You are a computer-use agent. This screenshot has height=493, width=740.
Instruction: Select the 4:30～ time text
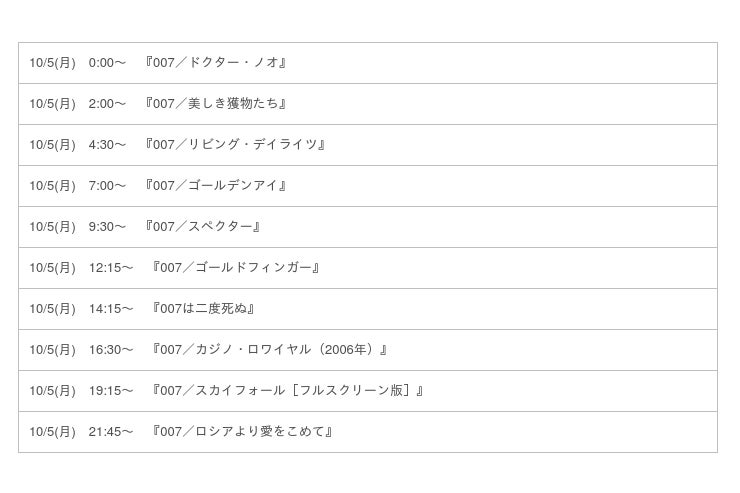click(x=107, y=145)
